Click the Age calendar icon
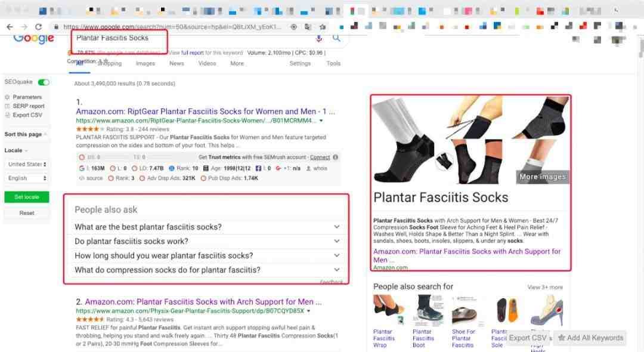 [x=206, y=168]
